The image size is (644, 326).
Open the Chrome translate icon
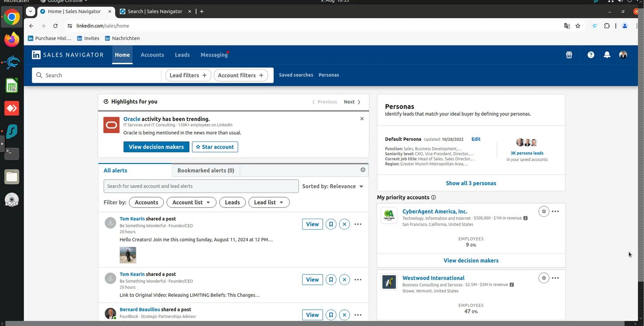coord(567,26)
